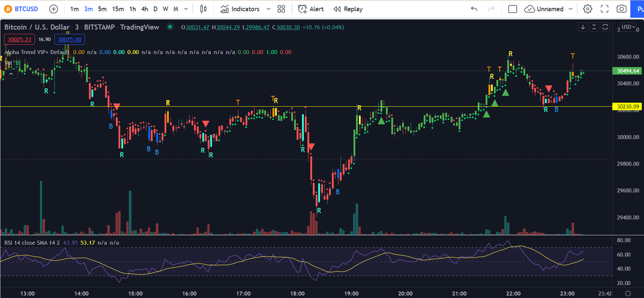
Task: Expand the timeframe interval dropdown
Action: [186, 9]
